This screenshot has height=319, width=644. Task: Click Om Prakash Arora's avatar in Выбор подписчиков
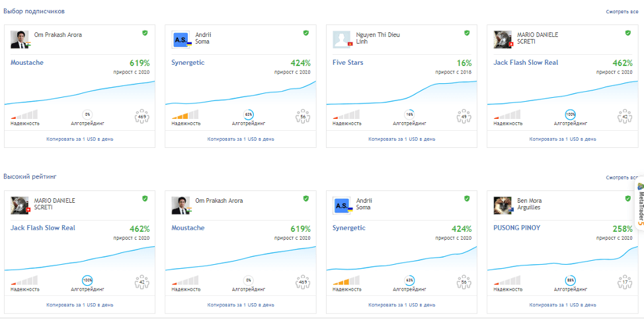[20, 40]
